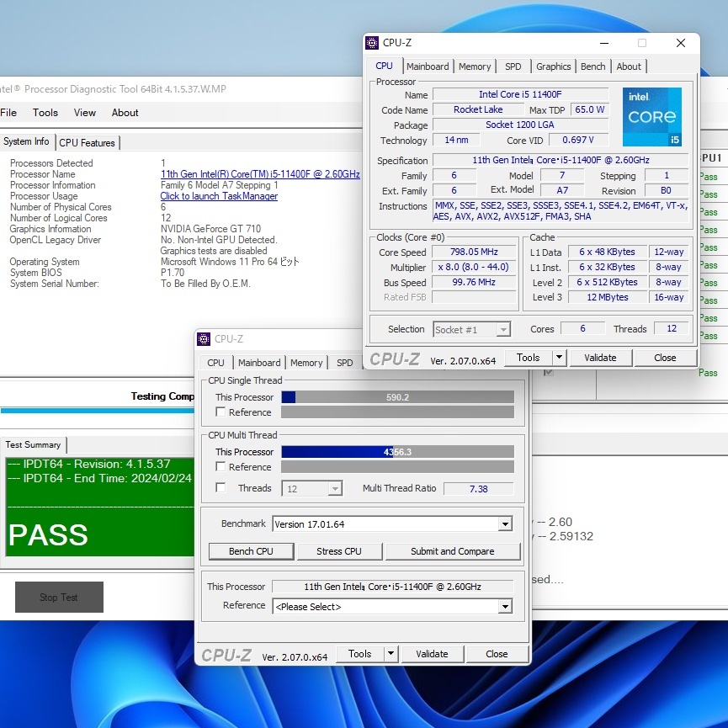Switch to the Mainboard tab in the Bench window
728x728 pixels.
tap(258, 363)
